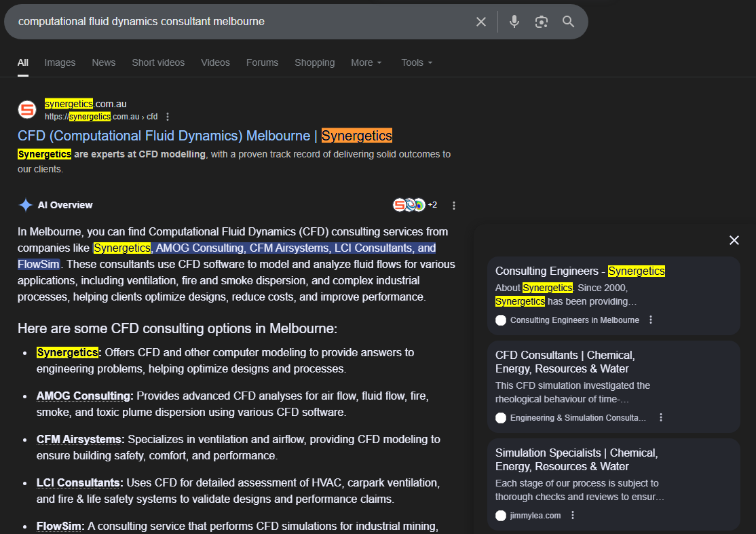Open AI Overview three-dot options menu

pos(454,206)
